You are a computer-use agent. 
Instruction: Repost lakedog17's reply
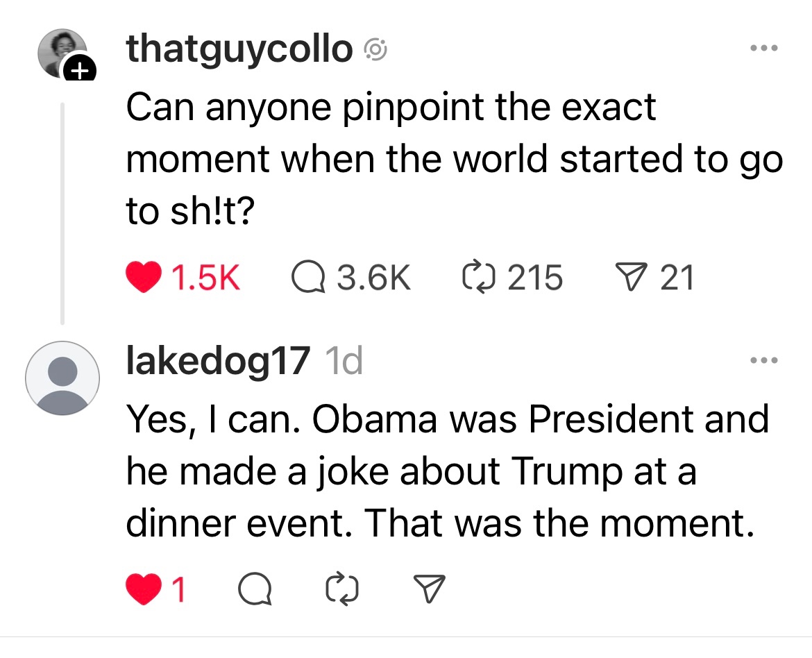[341, 590]
